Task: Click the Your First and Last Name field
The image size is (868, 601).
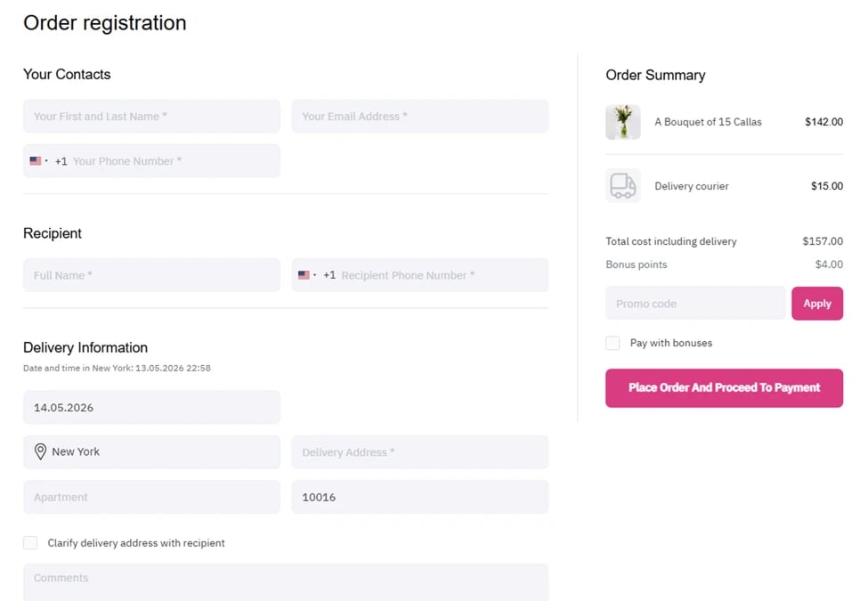Action: pos(151,117)
